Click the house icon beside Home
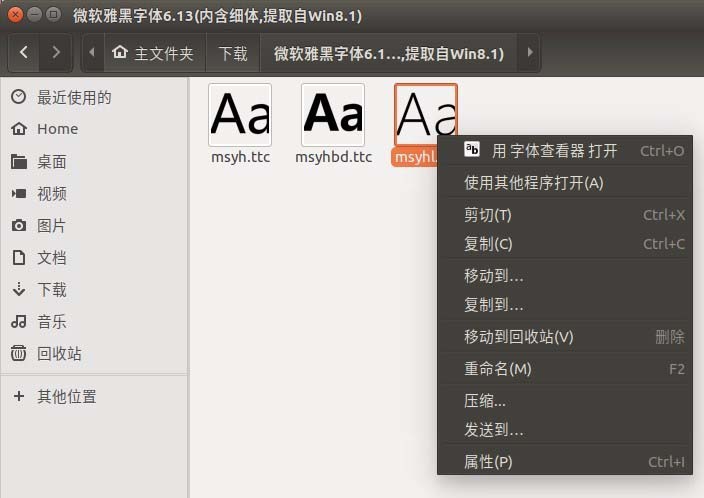 (x=18, y=129)
